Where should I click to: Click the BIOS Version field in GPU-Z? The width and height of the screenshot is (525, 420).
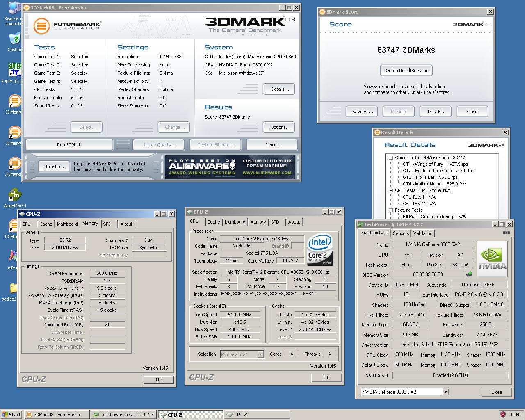428,274
